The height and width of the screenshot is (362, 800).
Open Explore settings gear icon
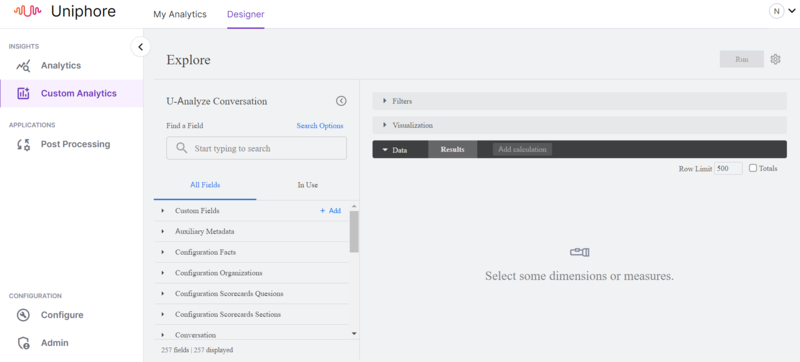pos(776,59)
